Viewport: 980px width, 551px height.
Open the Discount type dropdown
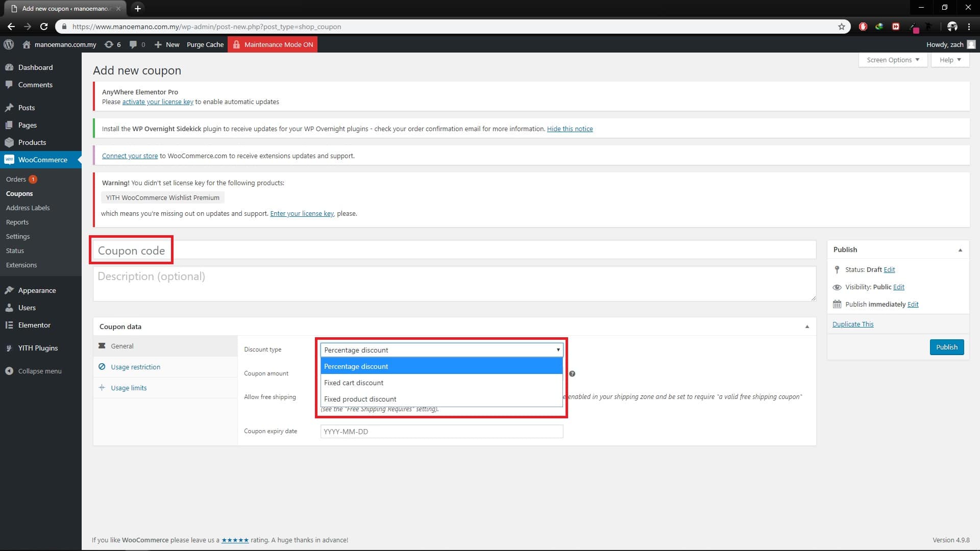pyautogui.click(x=442, y=350)
